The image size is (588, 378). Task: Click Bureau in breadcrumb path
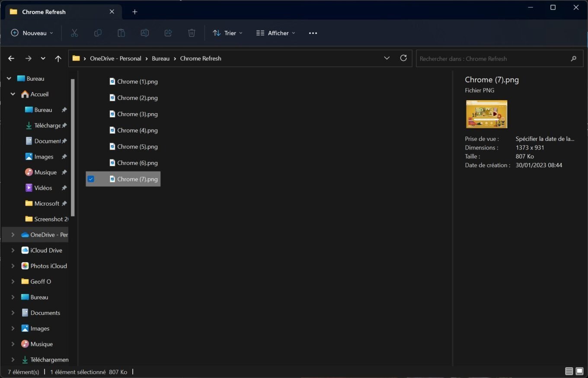[160, 58]
